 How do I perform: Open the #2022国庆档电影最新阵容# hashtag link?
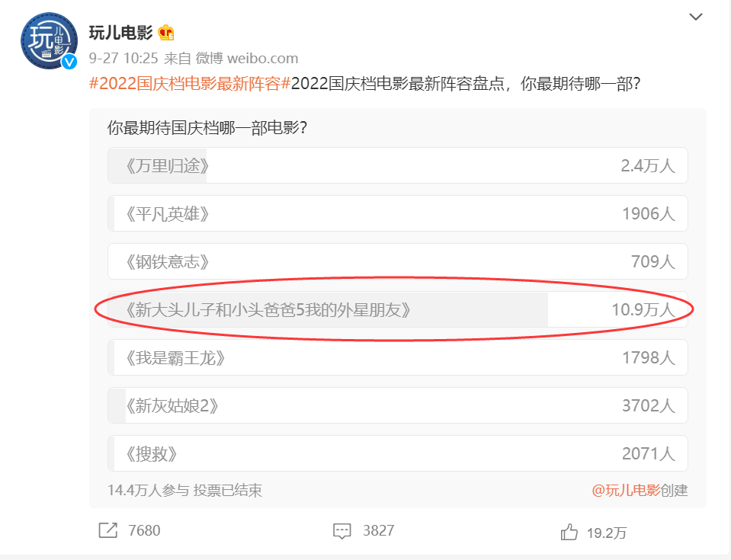click(x=190, y=84)
